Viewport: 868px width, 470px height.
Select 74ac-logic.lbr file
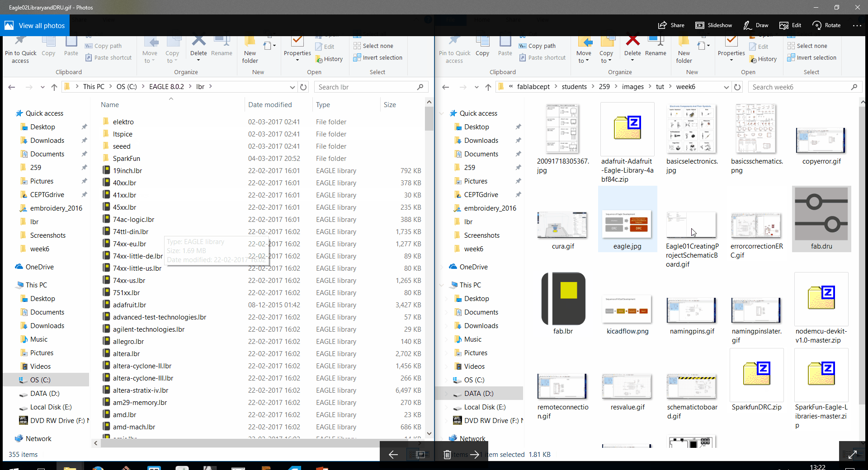(x=262, y=219)
